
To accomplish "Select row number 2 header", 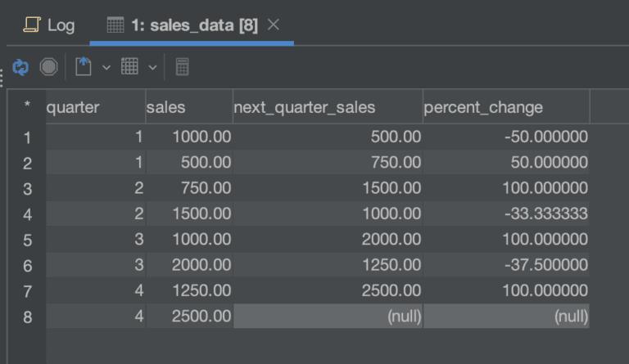I will tap(27, 164).
